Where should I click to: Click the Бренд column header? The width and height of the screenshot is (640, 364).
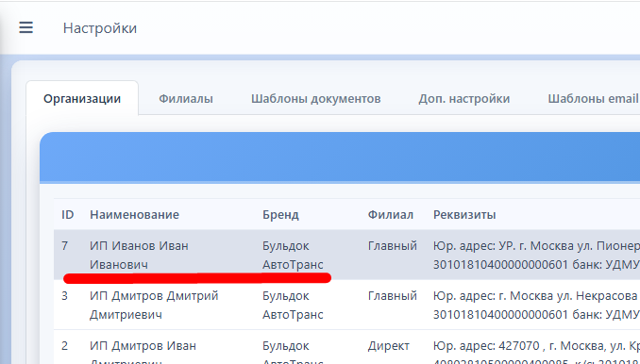point(280,215)
